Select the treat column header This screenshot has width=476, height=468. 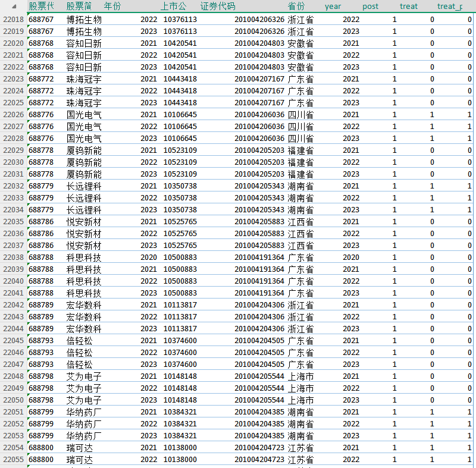[409, 7]
